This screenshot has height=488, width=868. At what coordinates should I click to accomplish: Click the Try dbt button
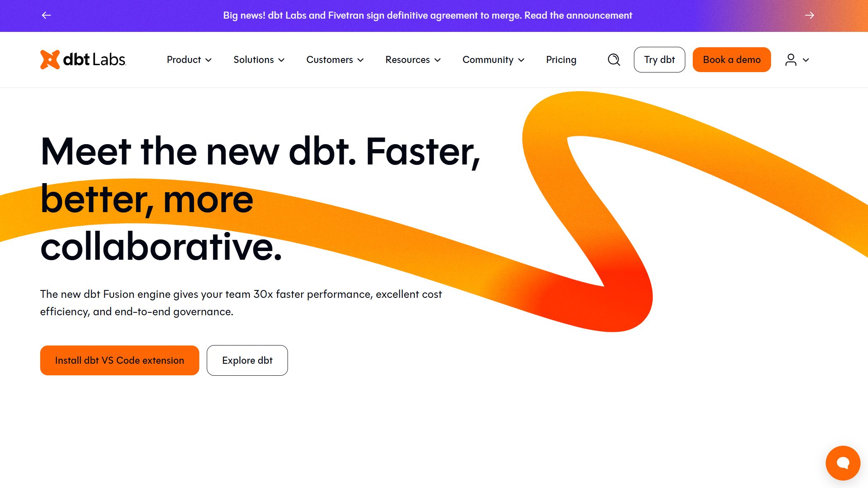point(659,60)
